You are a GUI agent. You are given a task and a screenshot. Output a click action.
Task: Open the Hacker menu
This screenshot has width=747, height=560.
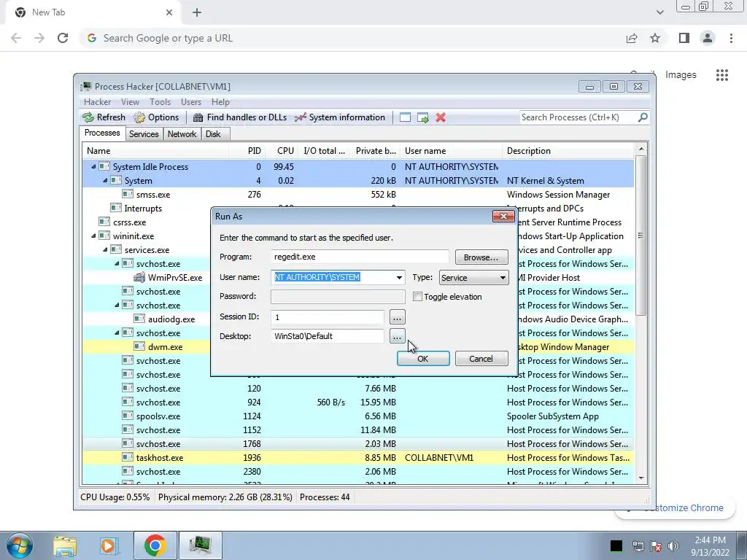click(x=97, y=102)
